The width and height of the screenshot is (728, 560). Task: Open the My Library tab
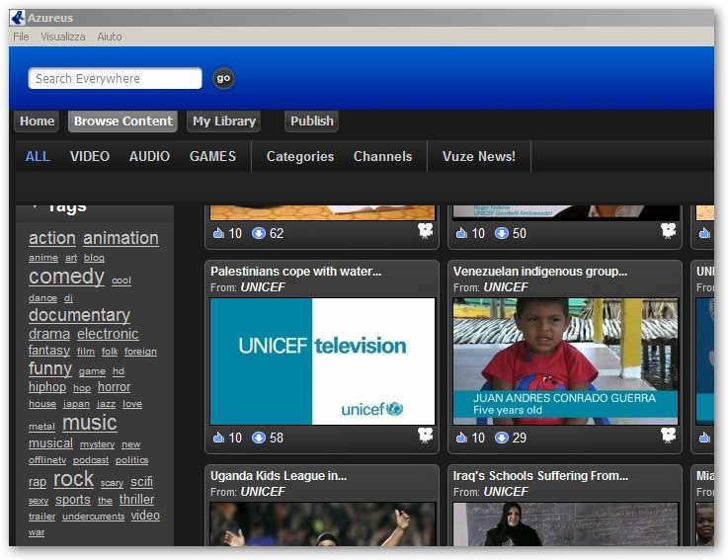(x=224, y=121)
